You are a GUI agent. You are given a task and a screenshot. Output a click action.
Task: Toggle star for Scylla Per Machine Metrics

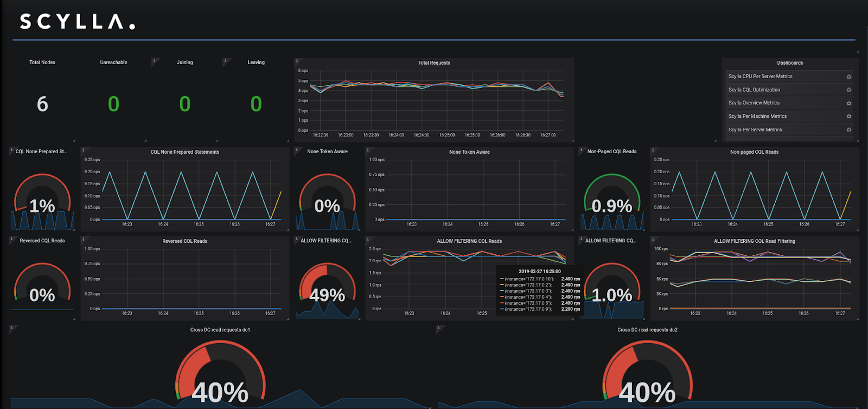point(849,116)
